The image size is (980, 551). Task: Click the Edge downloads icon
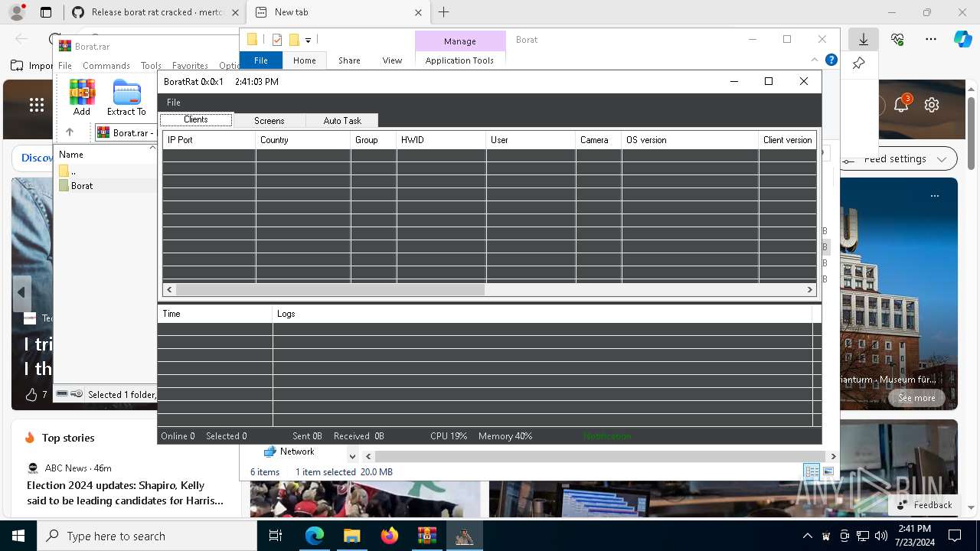coord(863,39)
